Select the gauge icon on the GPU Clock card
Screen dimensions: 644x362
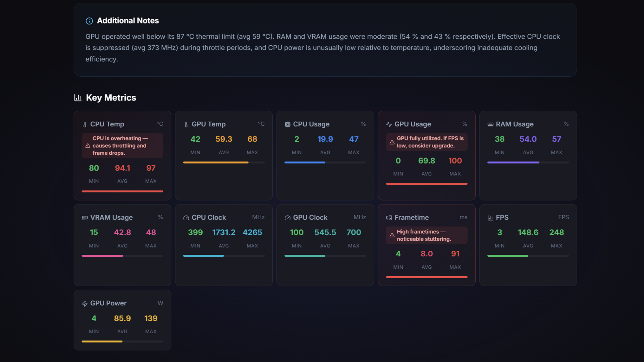point(287,218)
